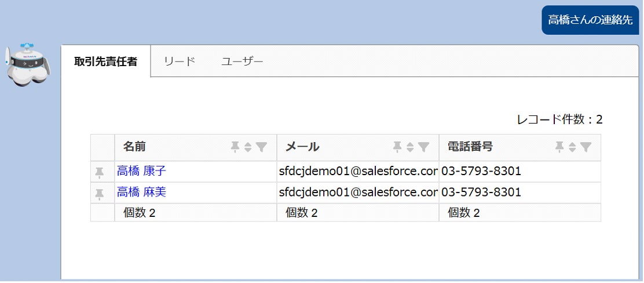Switch to the ユーザー tab
The image size is (644, 283).
242,61
